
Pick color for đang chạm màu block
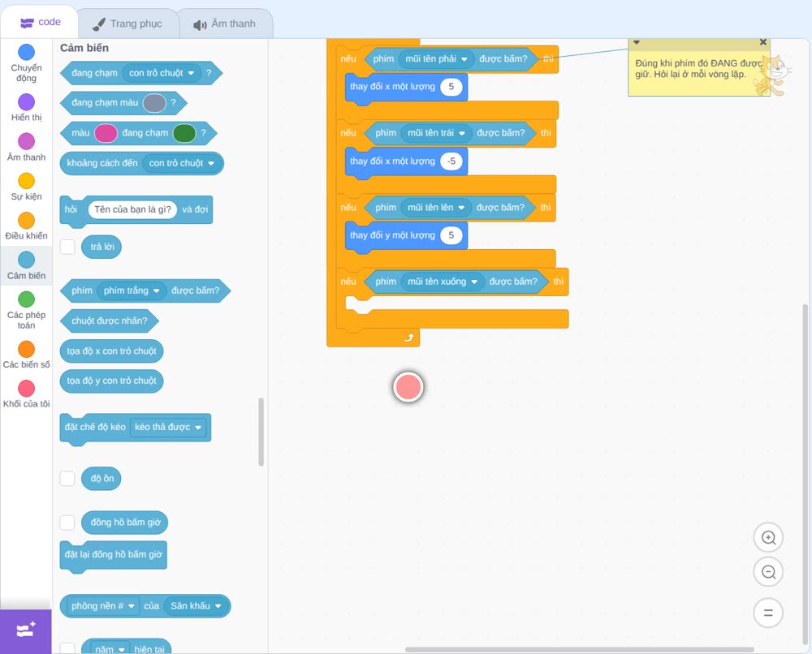tap(154, 103)
